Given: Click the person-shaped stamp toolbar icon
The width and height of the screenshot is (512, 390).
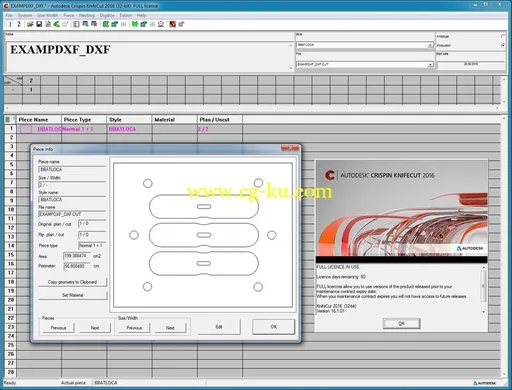Looking at the screenshot, I should [161, 24].
